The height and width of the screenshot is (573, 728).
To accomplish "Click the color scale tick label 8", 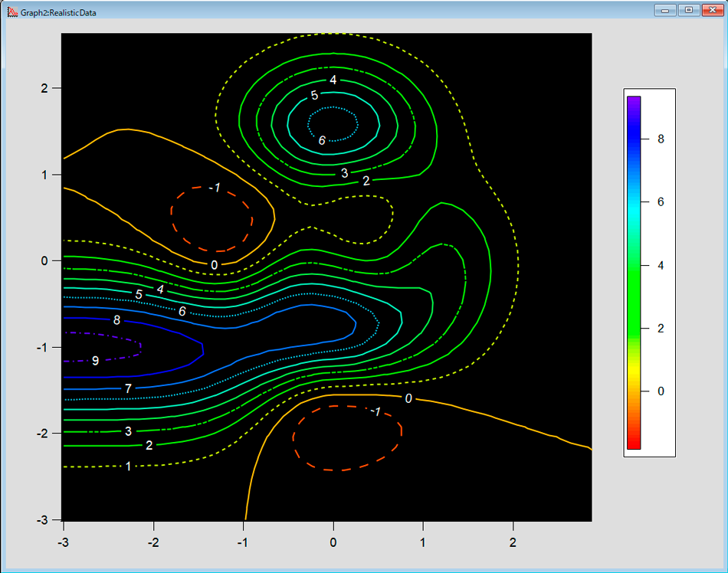I will tap(661, 139).
